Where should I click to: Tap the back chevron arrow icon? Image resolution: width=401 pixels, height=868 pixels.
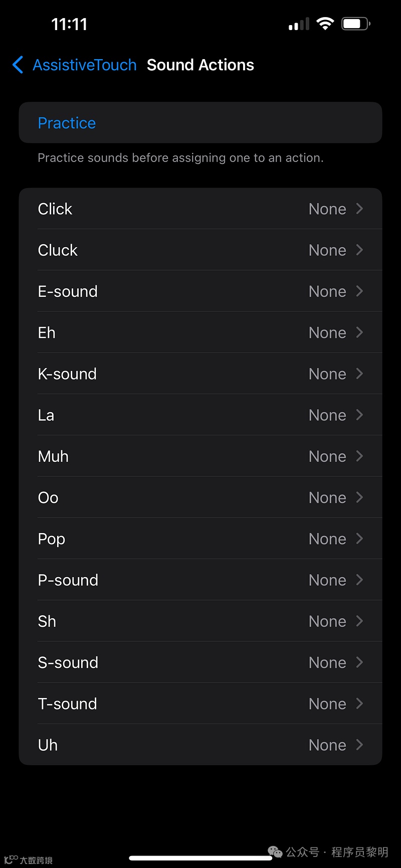tap(18, 65)
